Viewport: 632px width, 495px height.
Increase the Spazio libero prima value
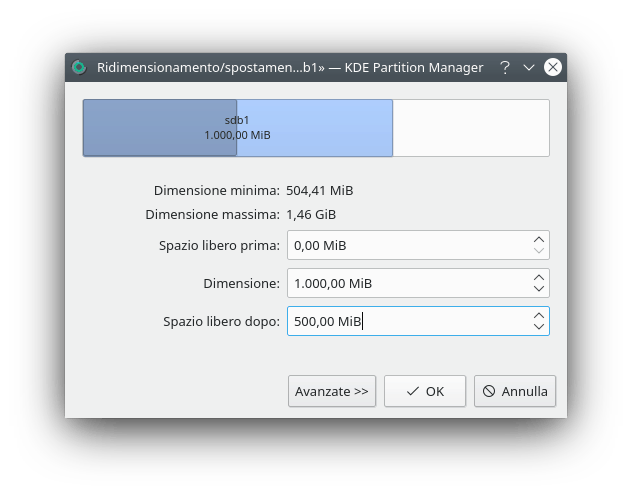539,239
